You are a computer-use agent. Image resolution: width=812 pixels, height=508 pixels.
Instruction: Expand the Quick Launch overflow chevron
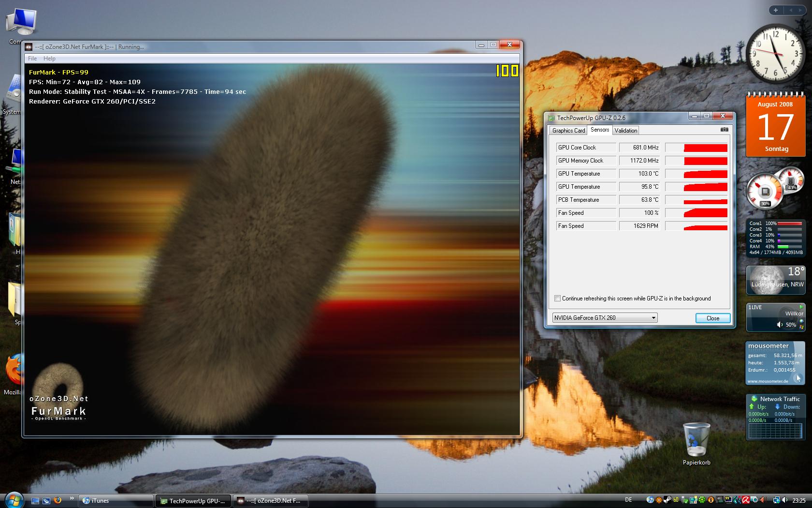72,498
